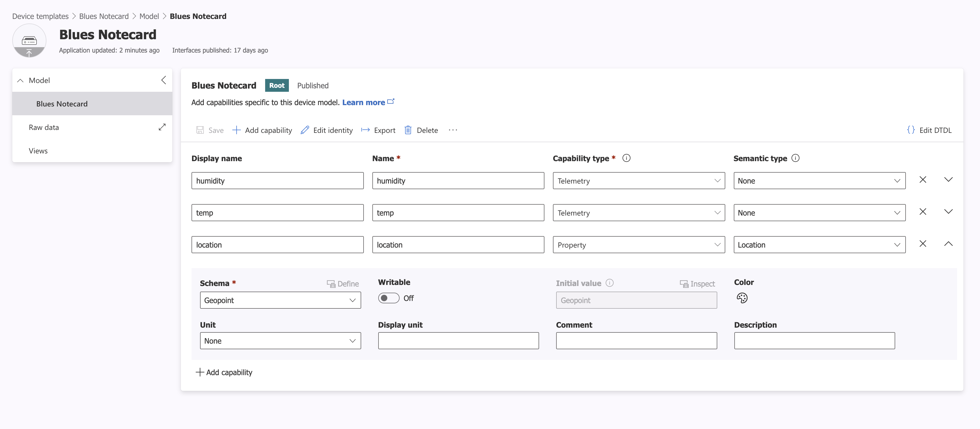
Task: Click the device template avatar icon
Action: coord(29,40)
